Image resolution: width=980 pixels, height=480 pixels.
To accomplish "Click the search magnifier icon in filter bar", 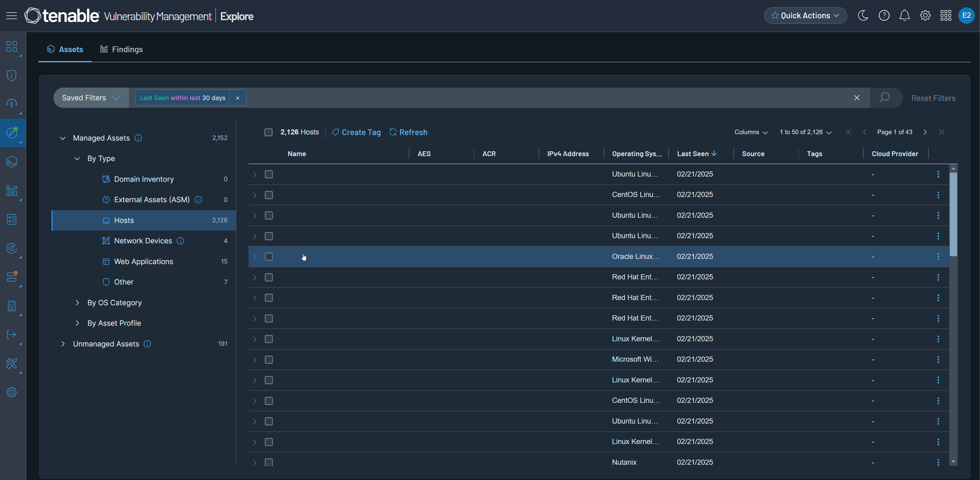I will [884, 98].
